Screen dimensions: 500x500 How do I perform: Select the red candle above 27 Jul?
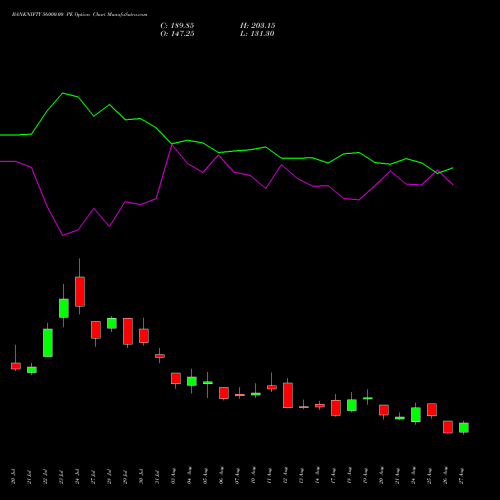click(x=96, y=330)
